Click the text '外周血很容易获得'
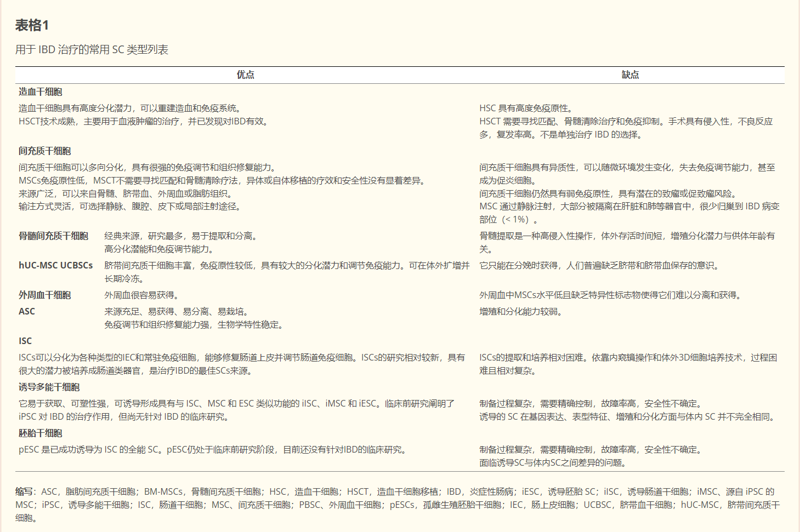Screen dimensions: 800x532 tap(141, 295)
